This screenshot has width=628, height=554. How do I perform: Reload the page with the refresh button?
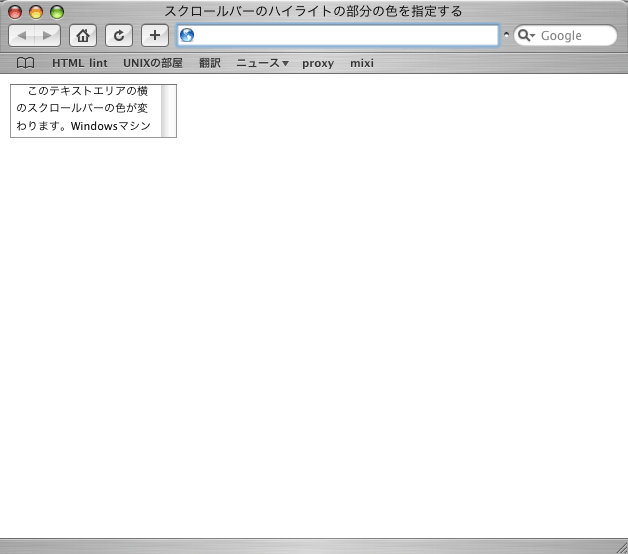click(x=119, y=36)
